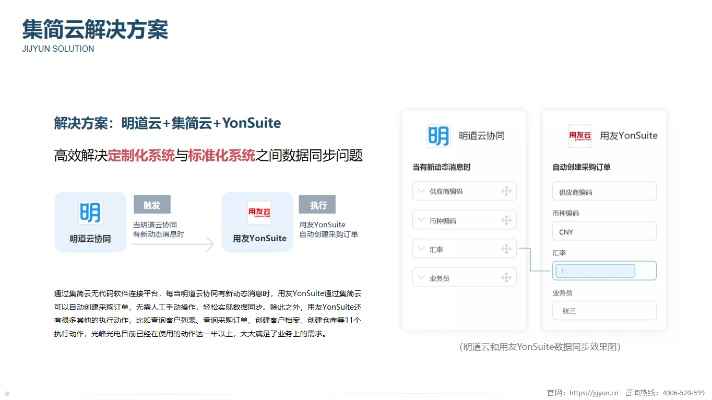
Task: Click the 明道云协同 logo in right panel header
Action: [x=439, y=136]
